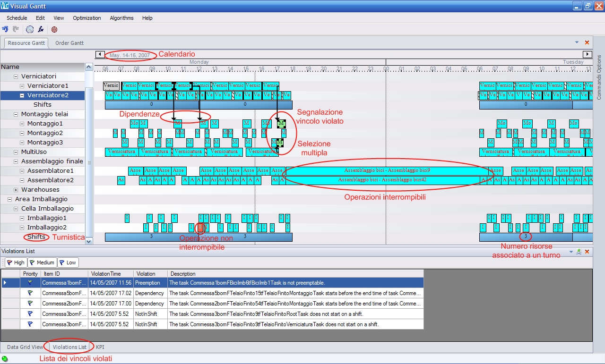The height and width of the screenshot is (364, 605).
Task: Collapse the Montaggio telai group
Action: pyautogui.click(x=16, y=114)
